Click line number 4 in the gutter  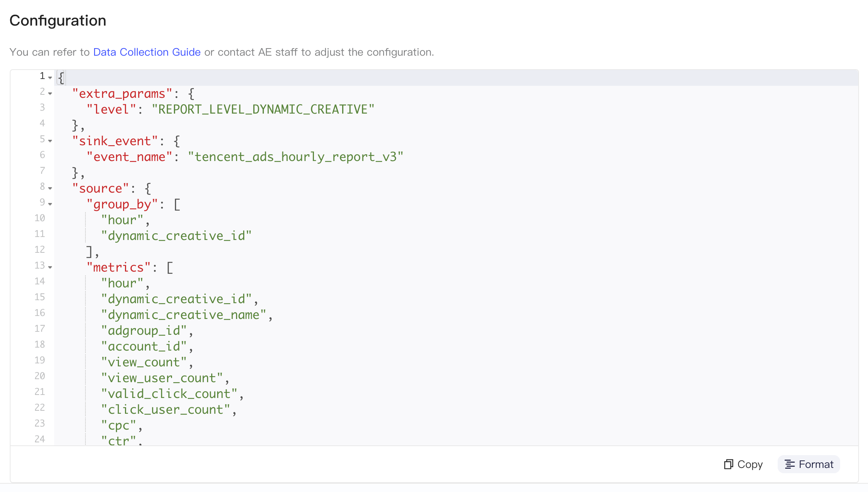pyautogui.click(x=42, y=123)
